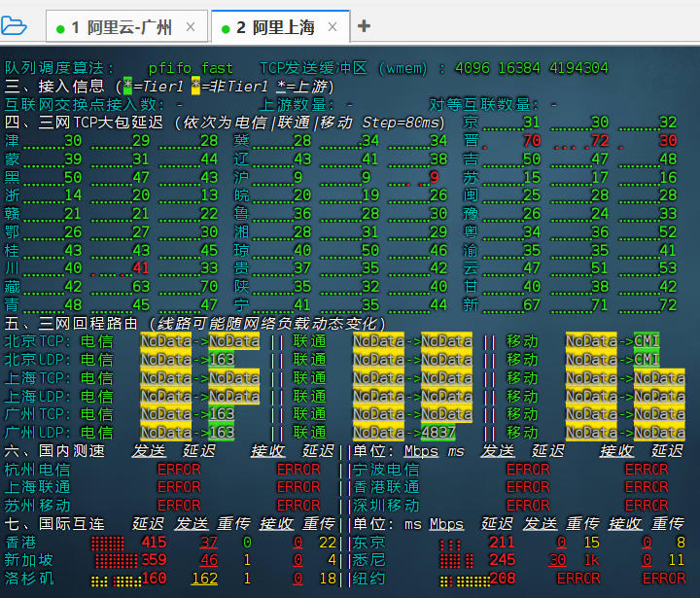Viewport: 700px width, 598px height.
Task: Click the 359 latency for 新加坡
Action: click(154, 560)
